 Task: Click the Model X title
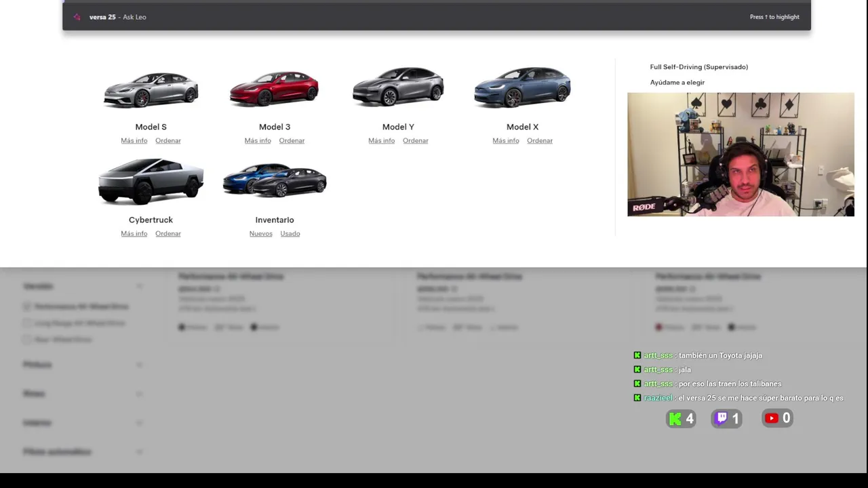point(522,127)
